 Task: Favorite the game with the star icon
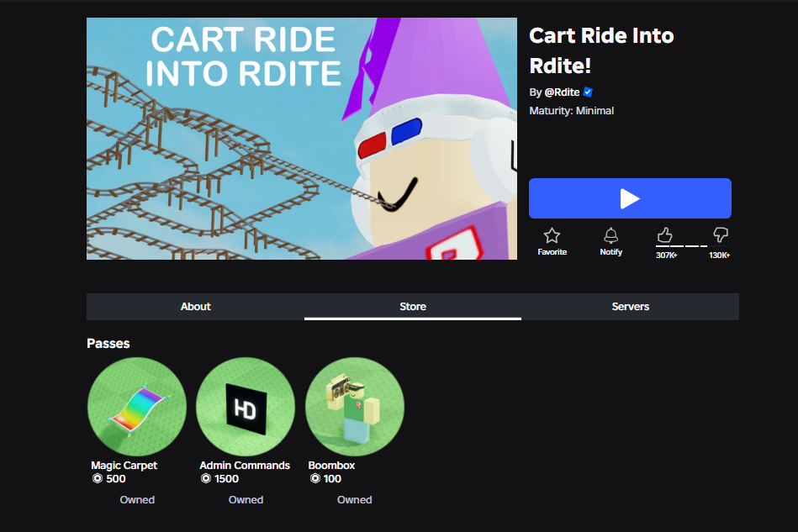pyautogui.click(x=552, y=235)
